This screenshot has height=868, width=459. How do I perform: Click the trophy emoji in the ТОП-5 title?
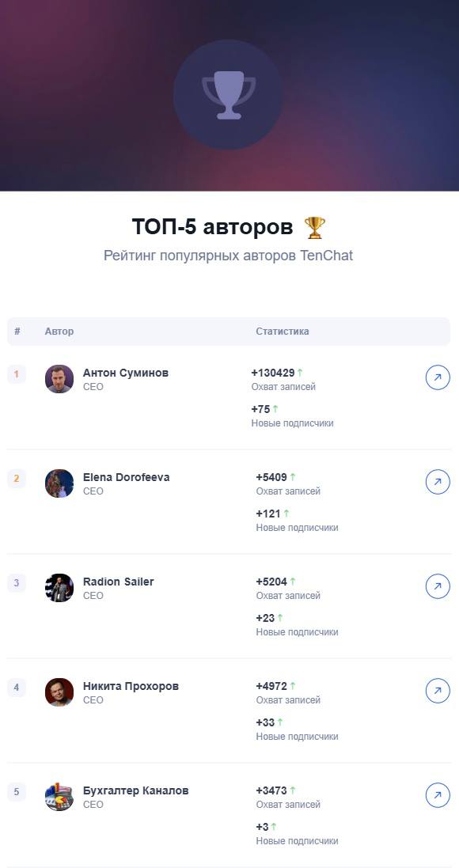[314, 225]
